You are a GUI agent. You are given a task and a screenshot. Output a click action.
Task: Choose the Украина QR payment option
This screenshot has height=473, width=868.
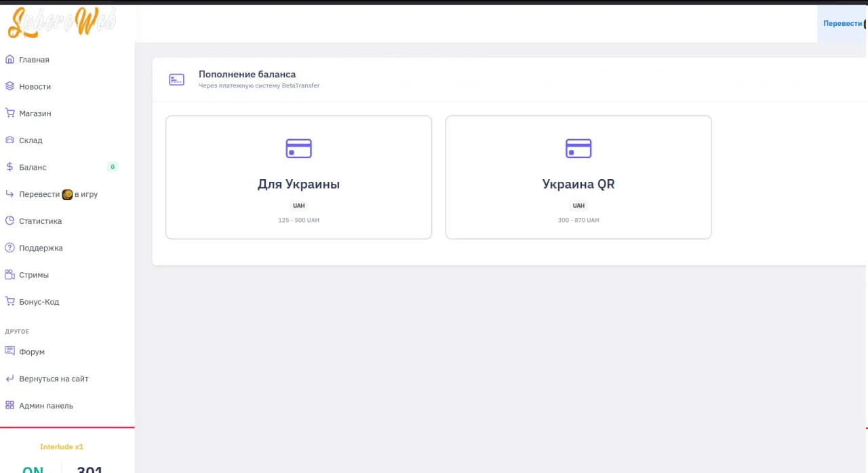(x=578, y=177)
